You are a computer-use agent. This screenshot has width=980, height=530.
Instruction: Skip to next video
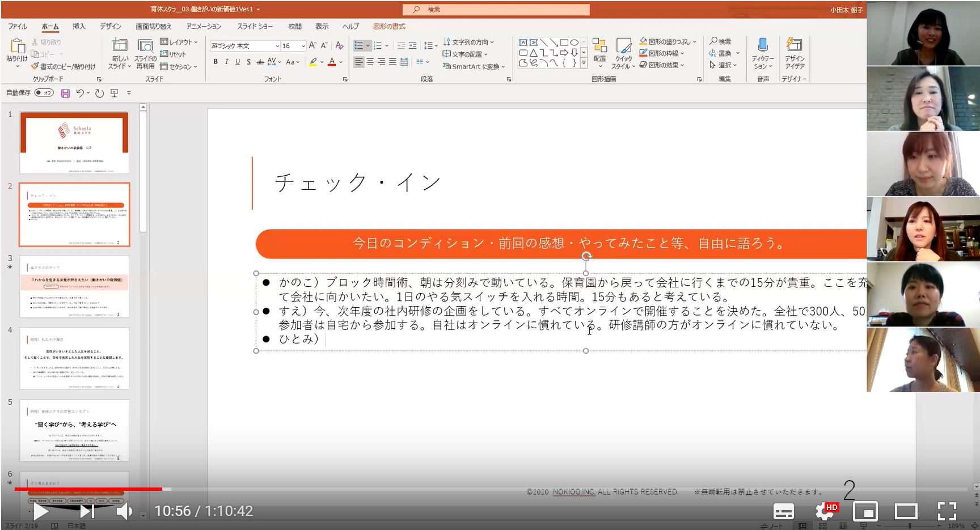pos(87,511)
